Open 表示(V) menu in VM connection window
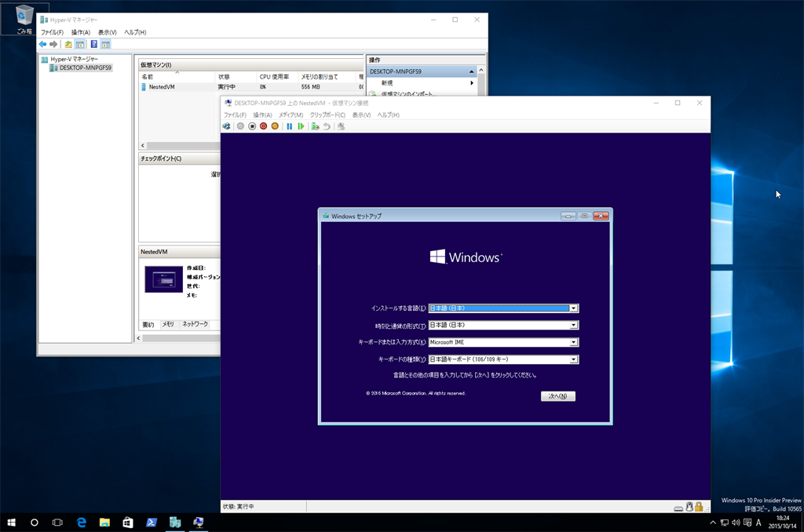Screen dimensions: 804x532 coord(361,115)
